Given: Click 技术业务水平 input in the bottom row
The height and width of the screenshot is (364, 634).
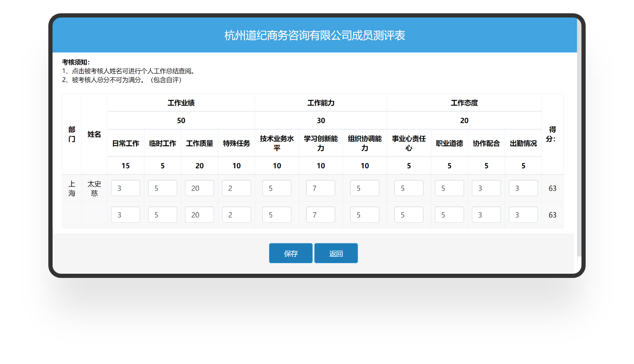Looking at the screenshot, I should [277, 215].
